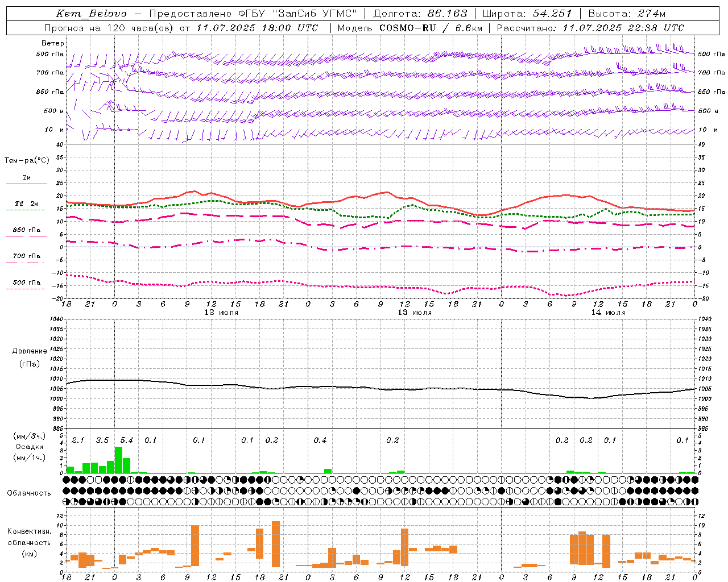Click the 14 июля date label
Screen dimensions: 728x582
click(x=608, y=313)
